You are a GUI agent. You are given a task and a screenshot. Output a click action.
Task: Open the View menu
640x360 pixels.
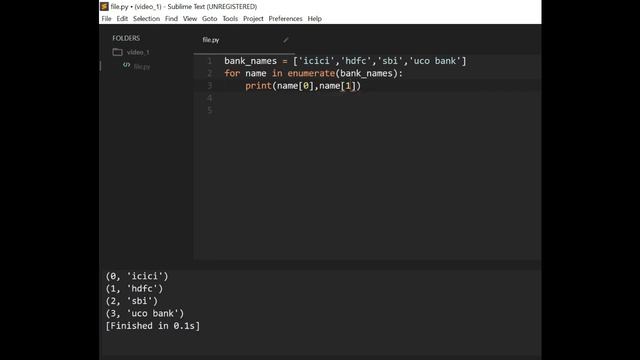(x=190, y=19)
